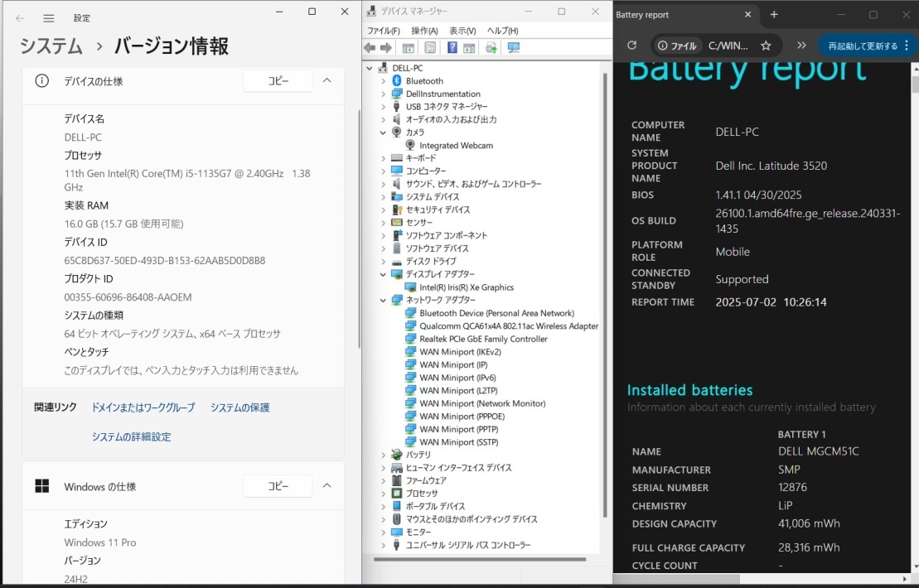Expand the Bluetooth device category
The height and width of the screenshot is (588, 919).
pos(383,81)
